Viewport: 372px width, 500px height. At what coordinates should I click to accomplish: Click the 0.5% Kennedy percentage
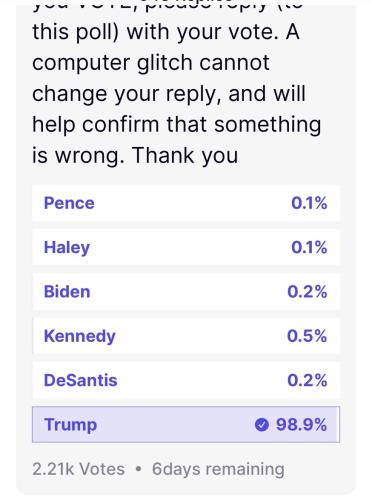[307, 336]
